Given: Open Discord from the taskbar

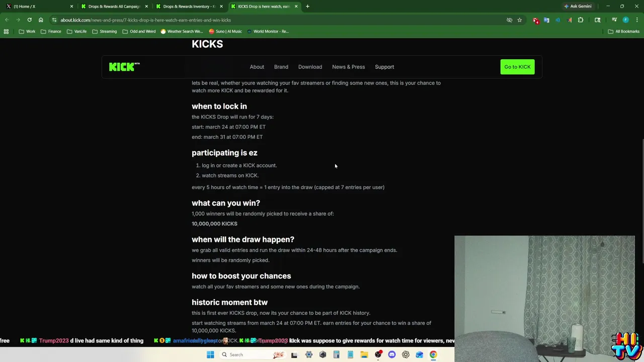Looking at the screenshot, I should [392, 354].
